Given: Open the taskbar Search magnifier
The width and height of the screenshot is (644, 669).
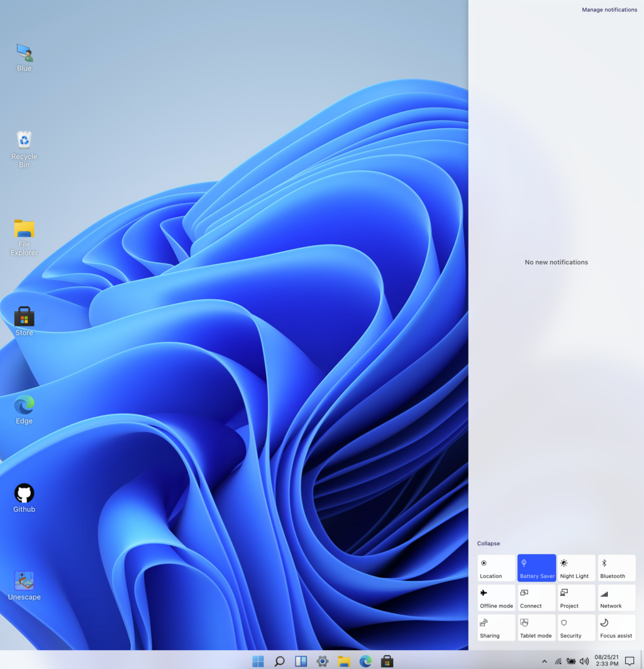Looking at the screenshot, I should [x=280, y=661].
